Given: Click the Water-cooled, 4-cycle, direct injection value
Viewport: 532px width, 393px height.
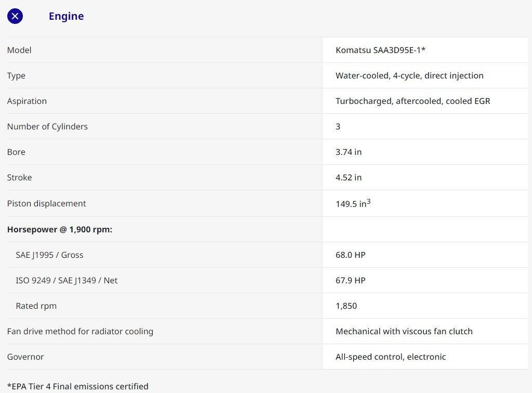Looking at the screenshot, I should pos(409,75).
